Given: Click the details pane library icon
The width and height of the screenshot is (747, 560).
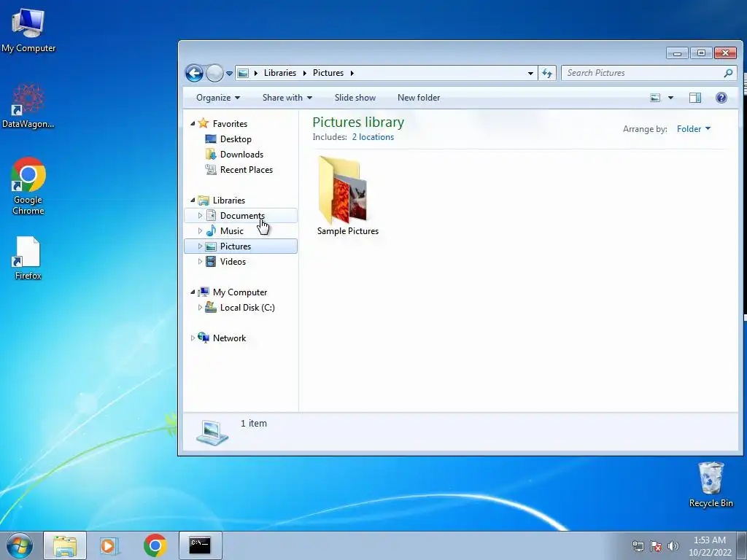Looking at the screenshot, I should [x=212, y=432].
